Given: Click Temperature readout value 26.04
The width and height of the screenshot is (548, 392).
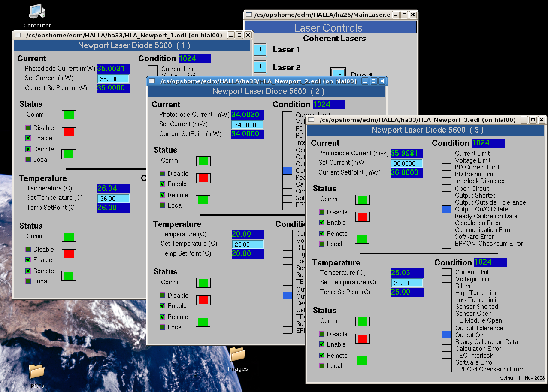Looking at the screenshot, I should [x=113, y=188].
